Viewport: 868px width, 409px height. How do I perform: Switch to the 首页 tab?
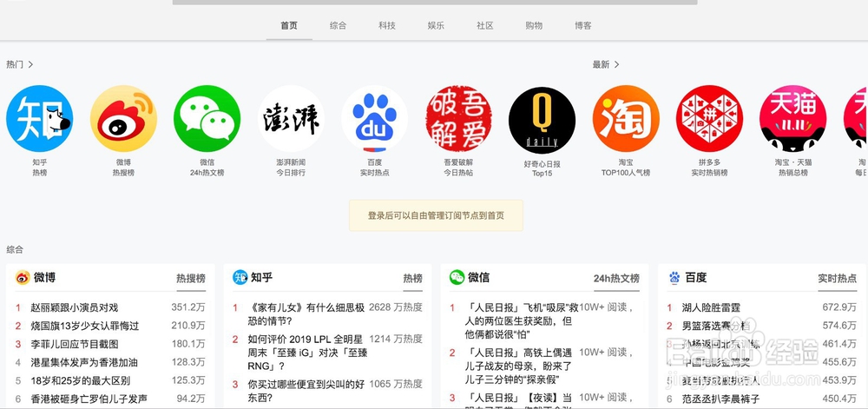(289, 25)
